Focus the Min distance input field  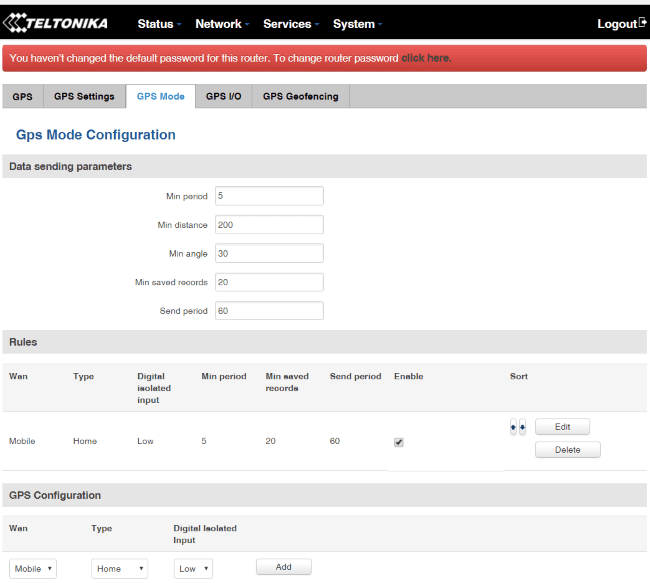pyautogui.click(x=269, y=225)
